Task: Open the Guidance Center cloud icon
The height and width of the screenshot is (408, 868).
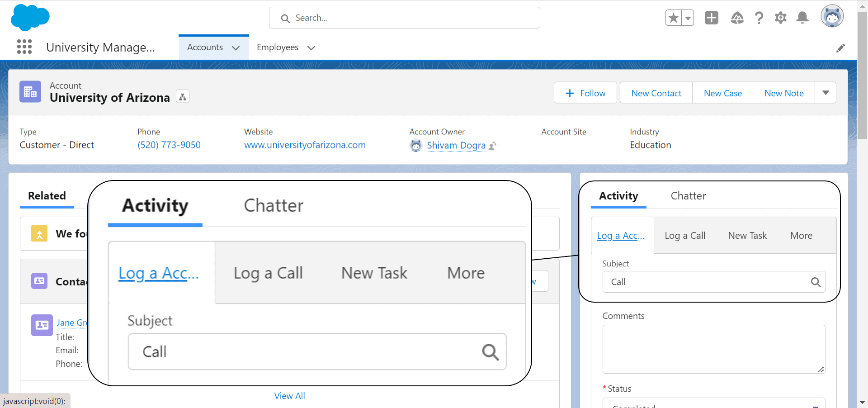Action: point(737,18)
